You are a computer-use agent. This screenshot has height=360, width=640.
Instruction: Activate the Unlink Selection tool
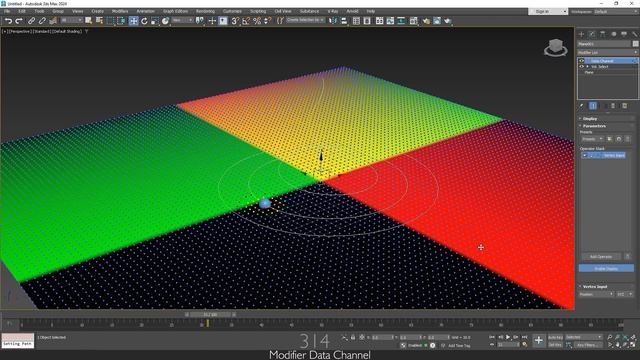click(42, 21)
